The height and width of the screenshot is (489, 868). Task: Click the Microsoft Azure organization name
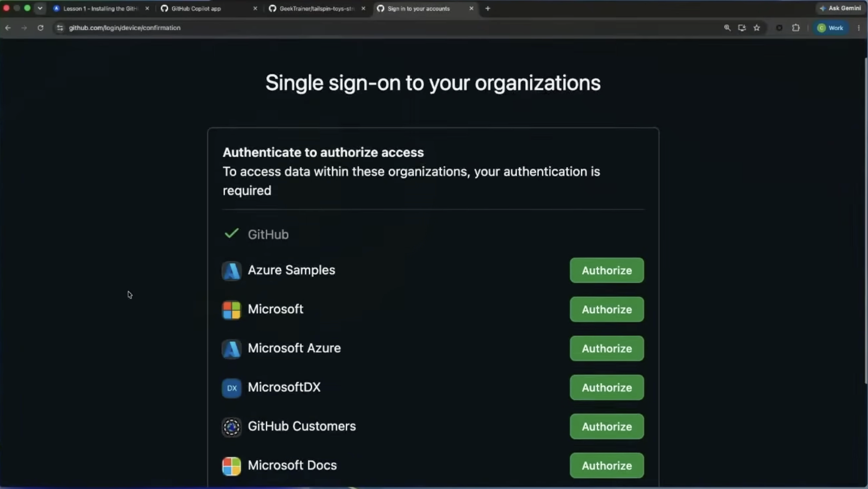pos(294,348)
